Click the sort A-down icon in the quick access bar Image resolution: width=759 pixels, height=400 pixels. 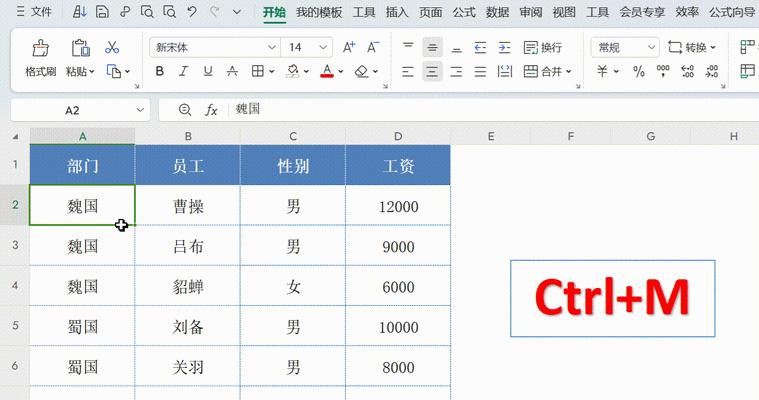[79, 12]
